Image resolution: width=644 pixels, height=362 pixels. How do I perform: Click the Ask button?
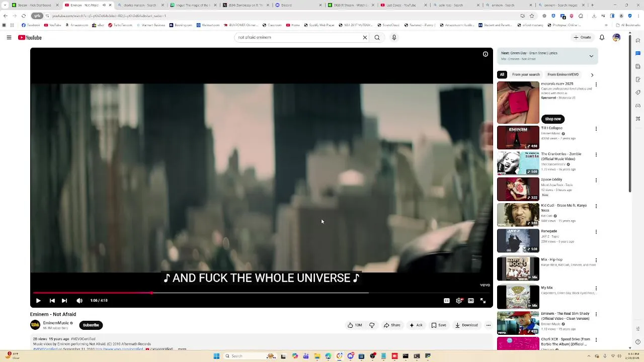point(416,325)
